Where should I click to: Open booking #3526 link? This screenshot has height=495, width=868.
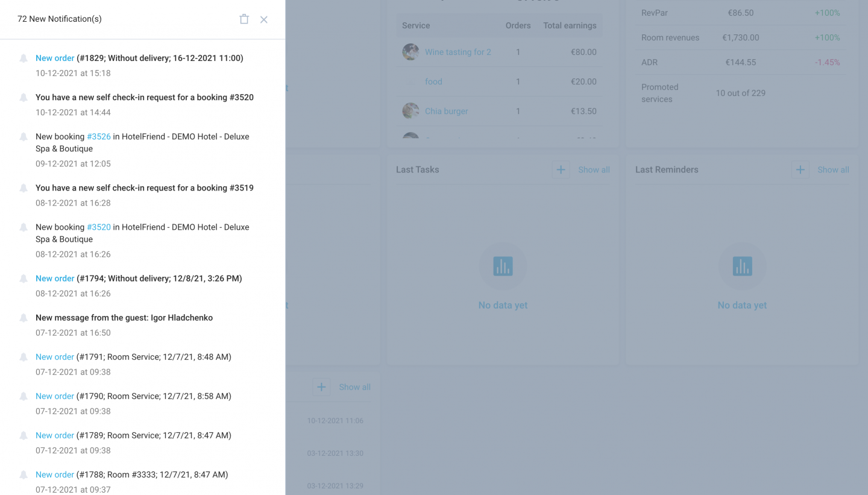(99, 137)
